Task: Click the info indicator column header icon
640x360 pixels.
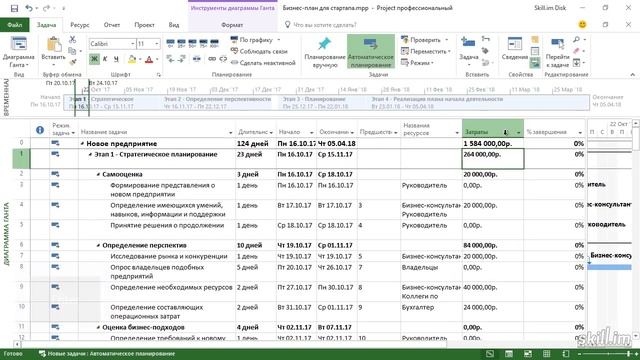Action: (x=40, y=130)
